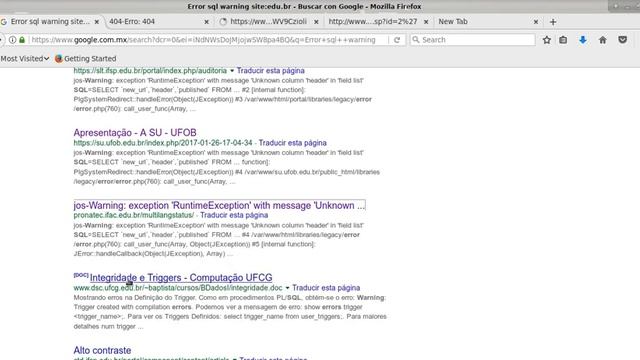
Task: Open a new tab with the plus button
Action: pos(553,22)
